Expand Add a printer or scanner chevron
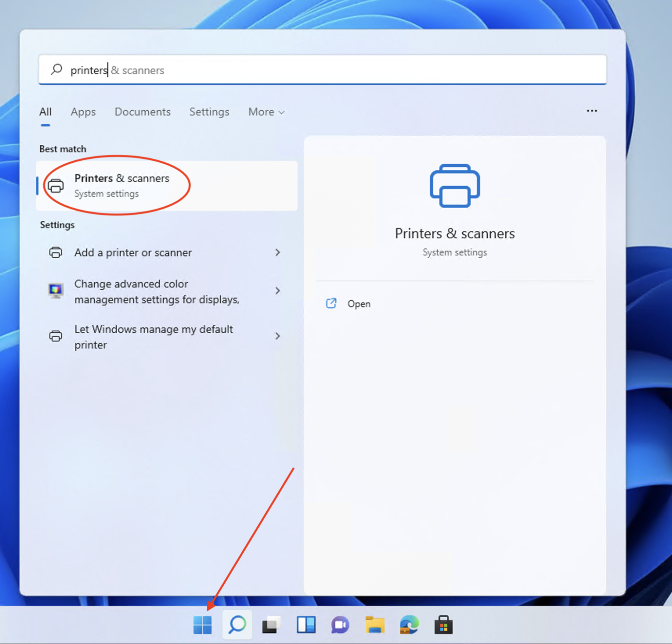672x644 pixels. click(278, 252)
